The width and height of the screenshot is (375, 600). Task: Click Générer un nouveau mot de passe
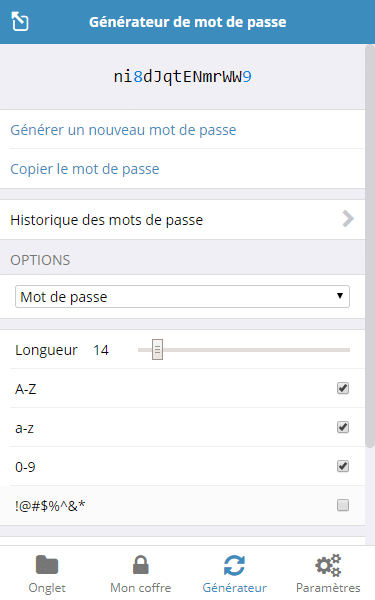pyautogui.click(x=123, y=130)
